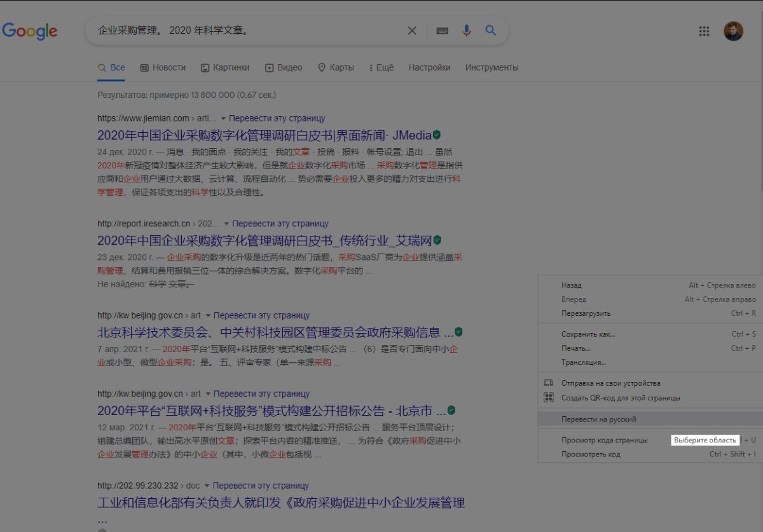Click the devices icon next to 'Отправка на свои устройства'
763x532 pixels.
pyautogui.click(x=548, y=383)
